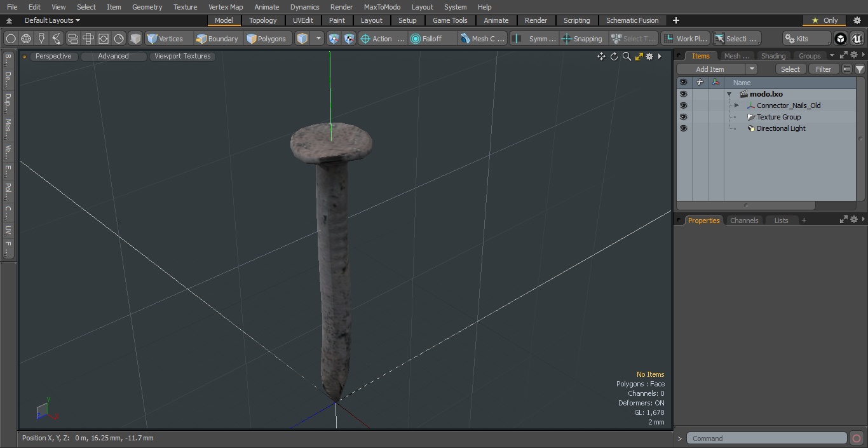Click viewport's right arrow expander

tap(660, 57)
